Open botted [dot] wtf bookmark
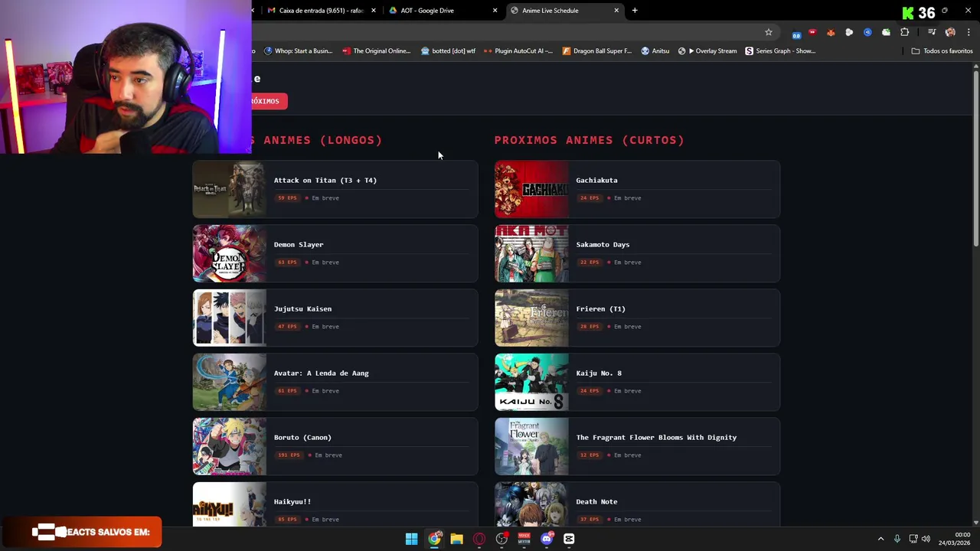The height and width of the screenshot is (551, 980). [448, 51]
